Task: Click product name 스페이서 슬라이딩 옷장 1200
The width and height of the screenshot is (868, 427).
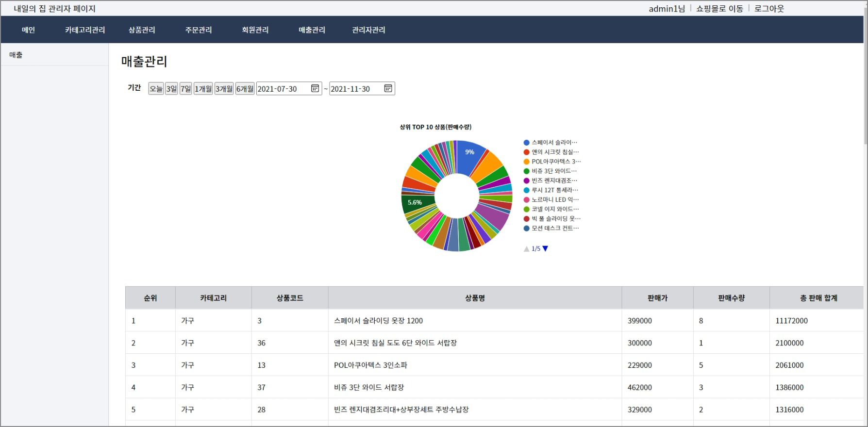Action: click(378, 321)
